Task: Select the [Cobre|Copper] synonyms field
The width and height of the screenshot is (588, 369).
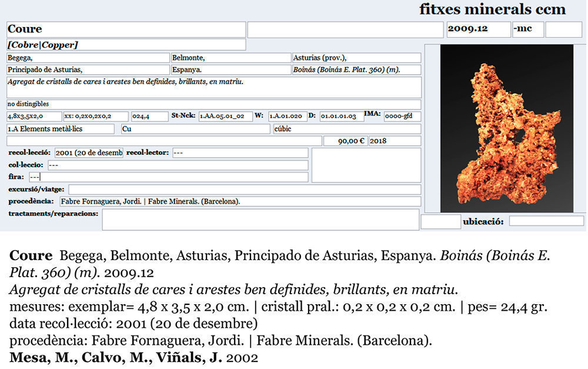Action: [126, 45]
